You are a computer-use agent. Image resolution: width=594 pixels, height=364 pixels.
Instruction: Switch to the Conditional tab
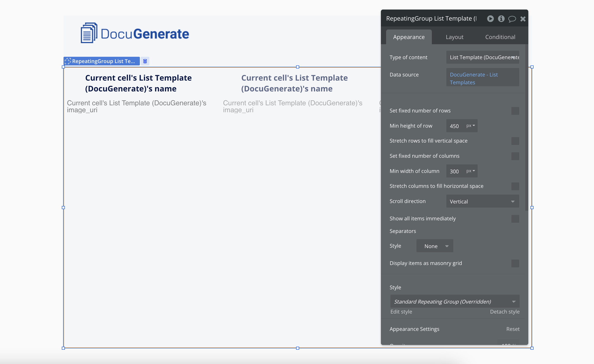coord(500,37)
